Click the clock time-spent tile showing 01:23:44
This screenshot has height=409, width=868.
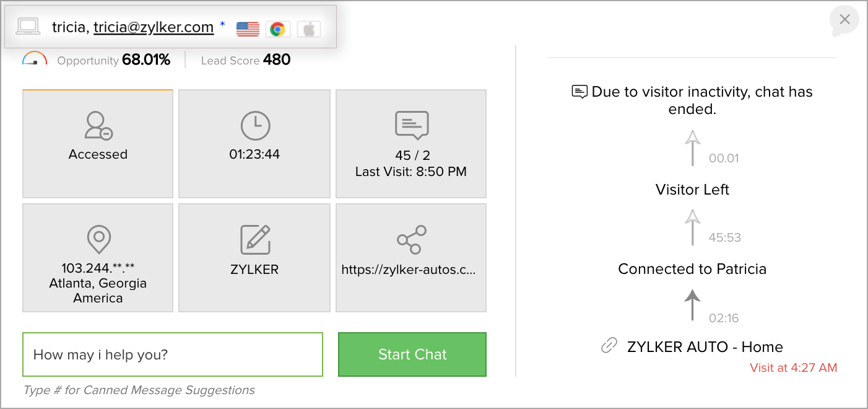tap(254, 144)
